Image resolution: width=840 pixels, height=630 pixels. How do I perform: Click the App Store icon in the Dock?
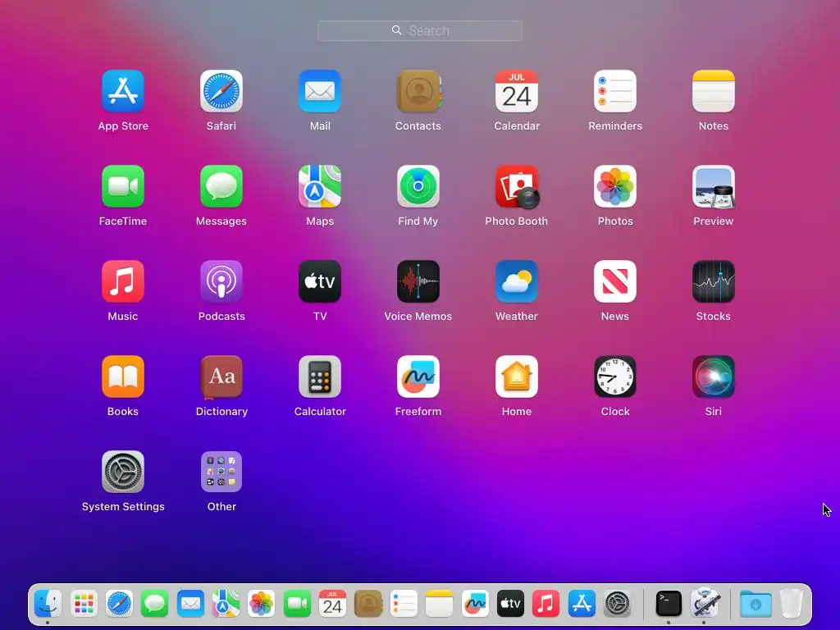(x=582, y=604)
